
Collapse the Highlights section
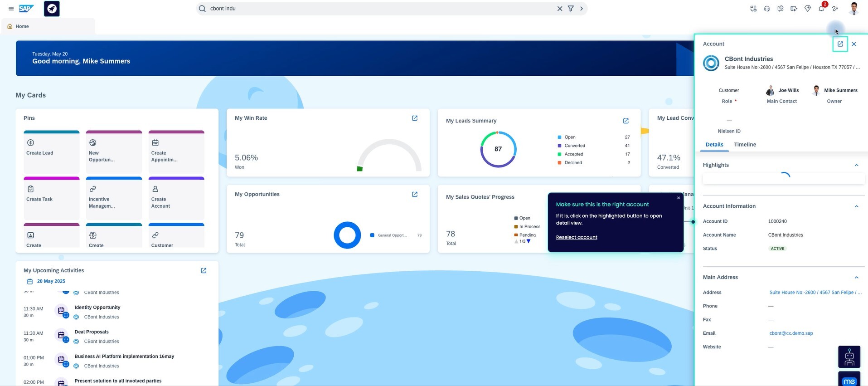pos(856,165)
